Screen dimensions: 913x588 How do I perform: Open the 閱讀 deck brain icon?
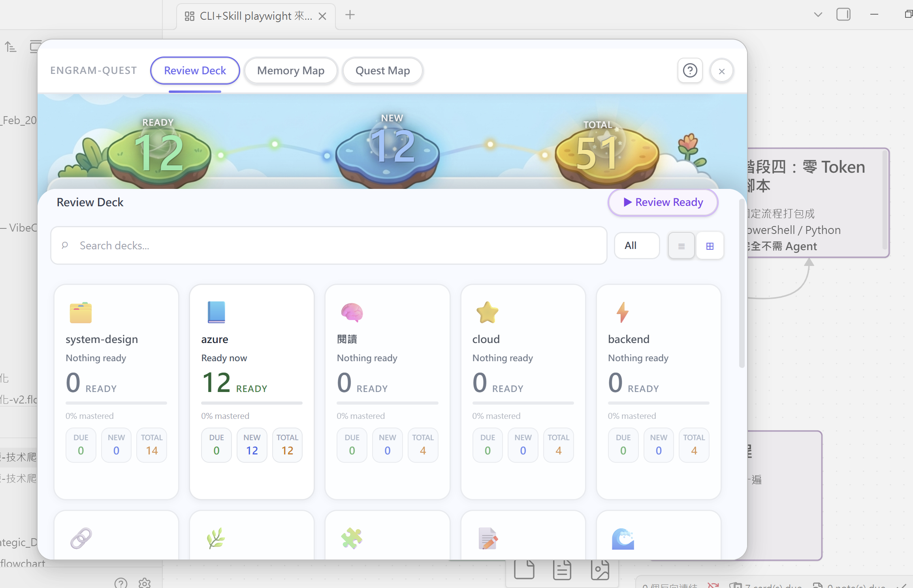click(352, 312)
